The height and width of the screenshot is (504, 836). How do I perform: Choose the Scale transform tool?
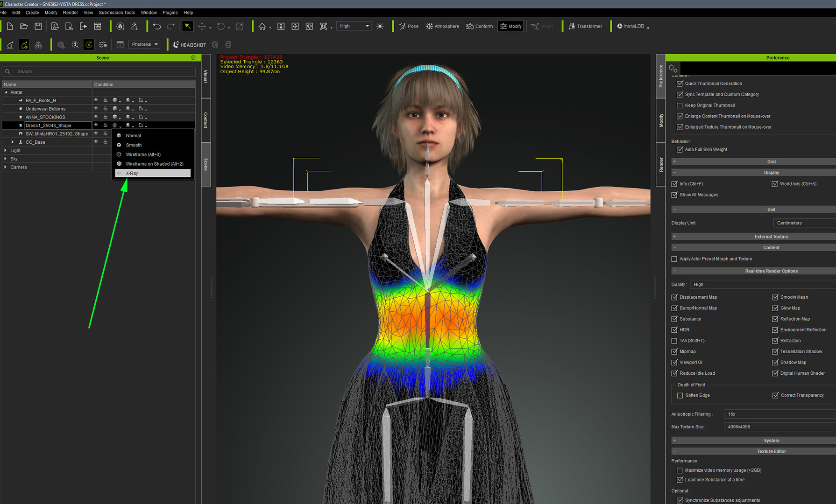(x=240, y=26)
